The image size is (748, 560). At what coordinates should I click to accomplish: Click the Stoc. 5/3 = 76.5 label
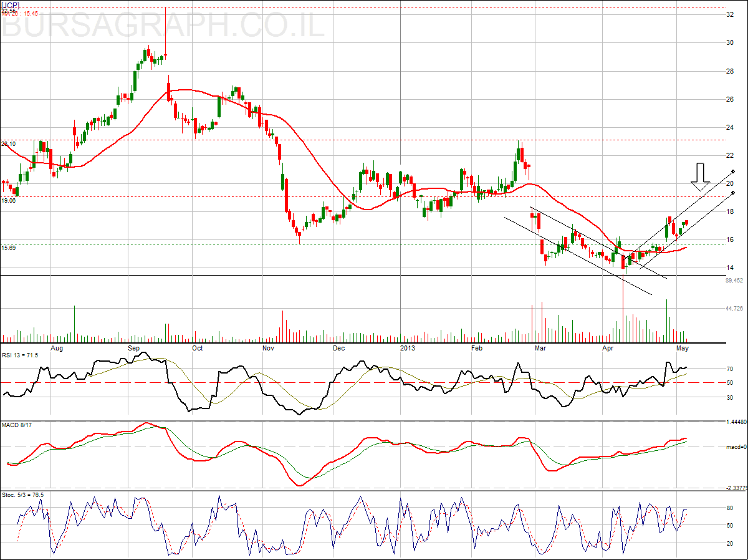(22, 495)
